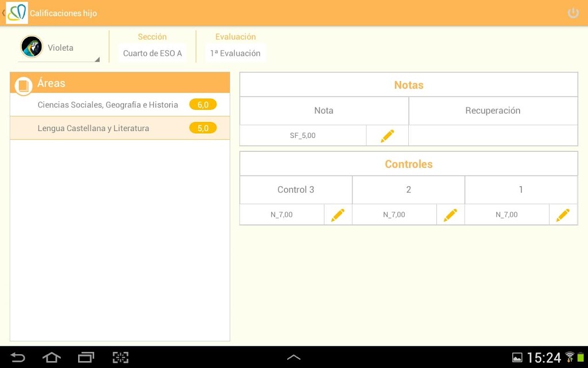Select Lengua Castellana y Literatura row
588x368 pixels.
(x=120, y=128)
